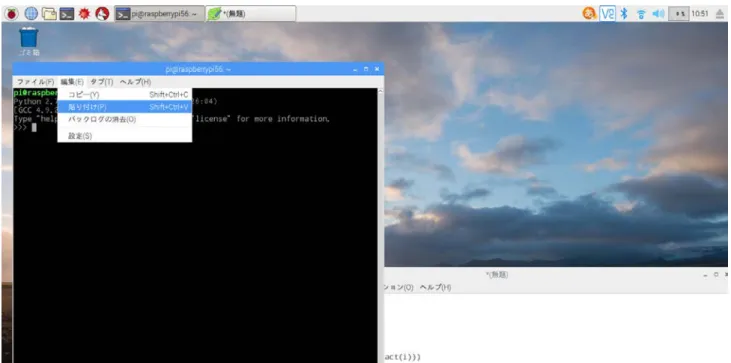Image resolution: width=731 pixels, height=363 pixels.
Task: Click the terminal vertical scrollbar
Action: coord(380,226)
